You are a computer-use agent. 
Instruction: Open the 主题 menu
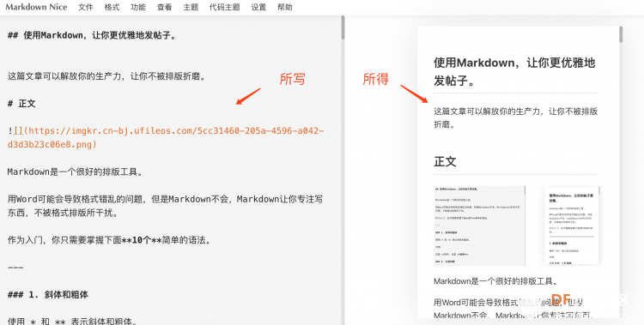(x=191, y=8)
